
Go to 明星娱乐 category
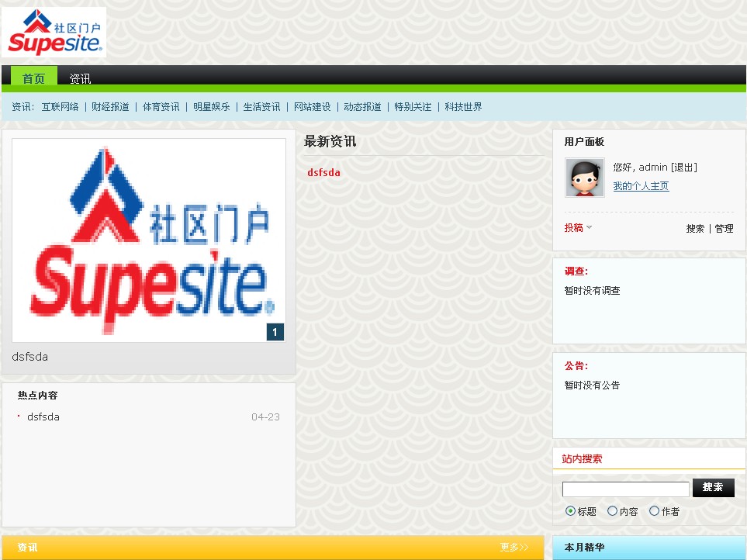click(212, 107)
